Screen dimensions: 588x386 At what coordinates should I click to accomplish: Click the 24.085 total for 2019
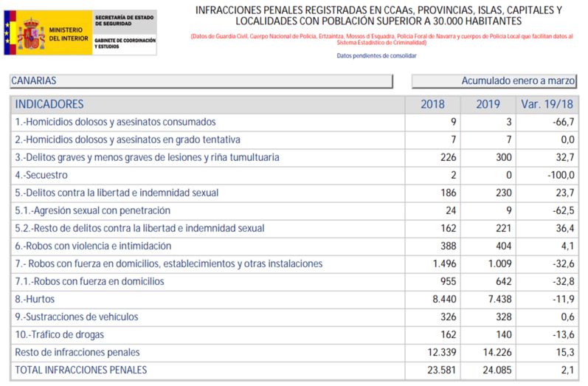coord(497,371)
